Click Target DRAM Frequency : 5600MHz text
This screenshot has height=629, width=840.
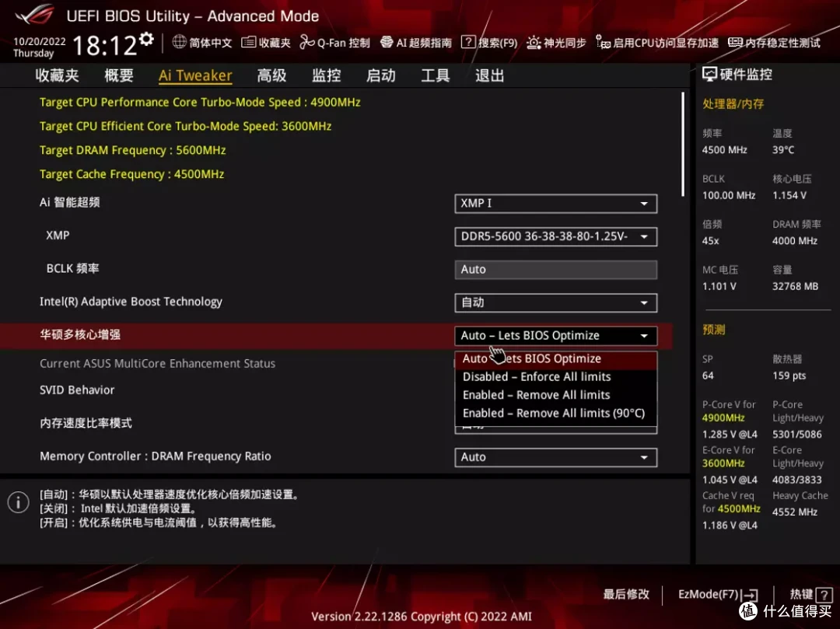tap(133, 150)
